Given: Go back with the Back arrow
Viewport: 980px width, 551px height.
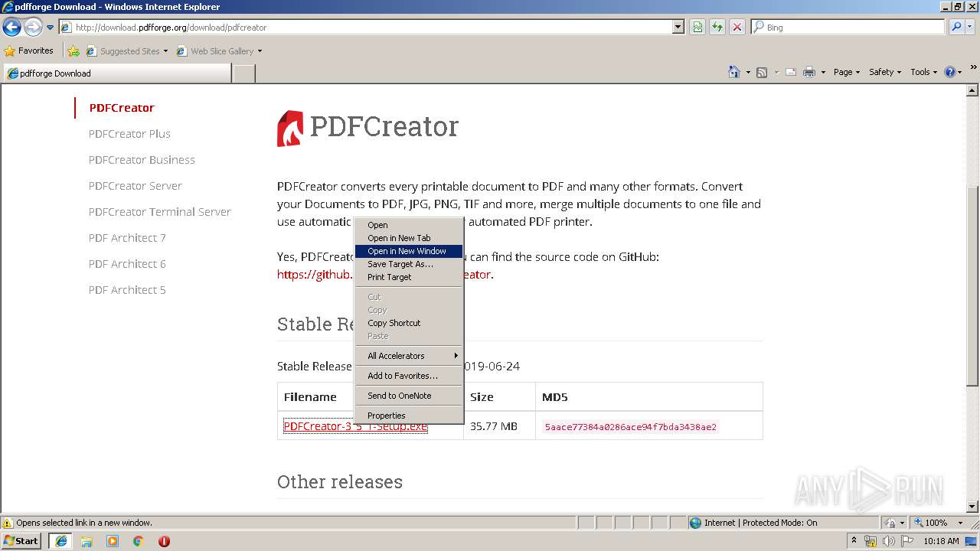Looking at the screenshot, I should pyautogui.click(x=11, y=28).
